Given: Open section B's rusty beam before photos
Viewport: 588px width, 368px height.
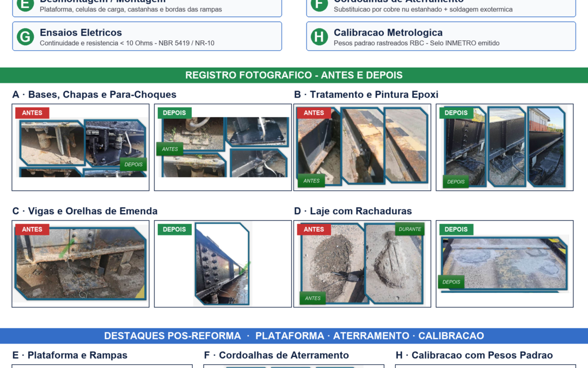Looking at the screenshot, I should point(363,146).
